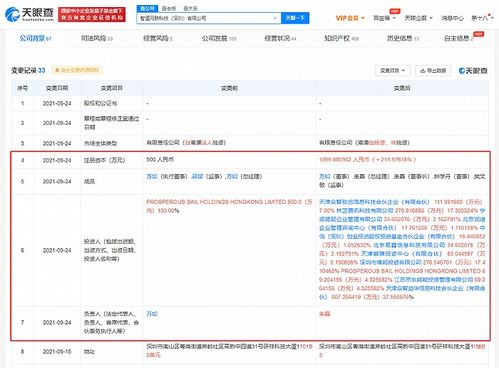
Task: Open the 百宝箱 dropdown menu
Action: click(x=384, y=18)
